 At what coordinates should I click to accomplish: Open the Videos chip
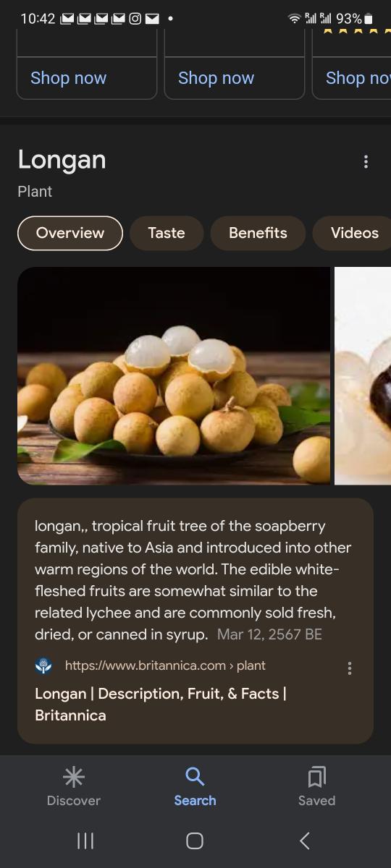354,233
